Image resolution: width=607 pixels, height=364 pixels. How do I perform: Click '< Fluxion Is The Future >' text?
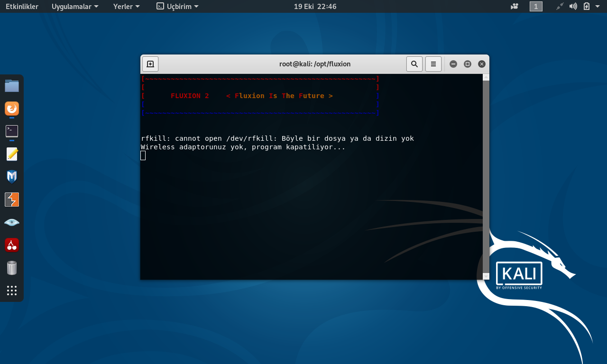point(279,96)
